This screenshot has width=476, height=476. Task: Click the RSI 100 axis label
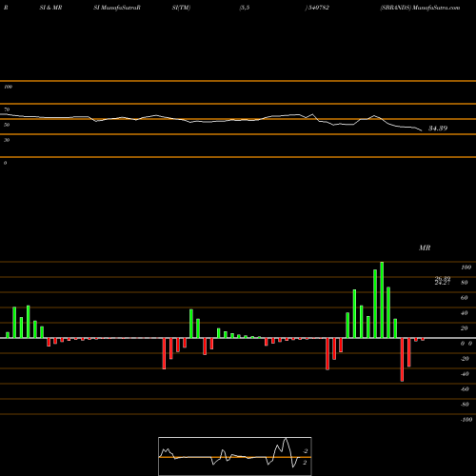tap(8, 87)
